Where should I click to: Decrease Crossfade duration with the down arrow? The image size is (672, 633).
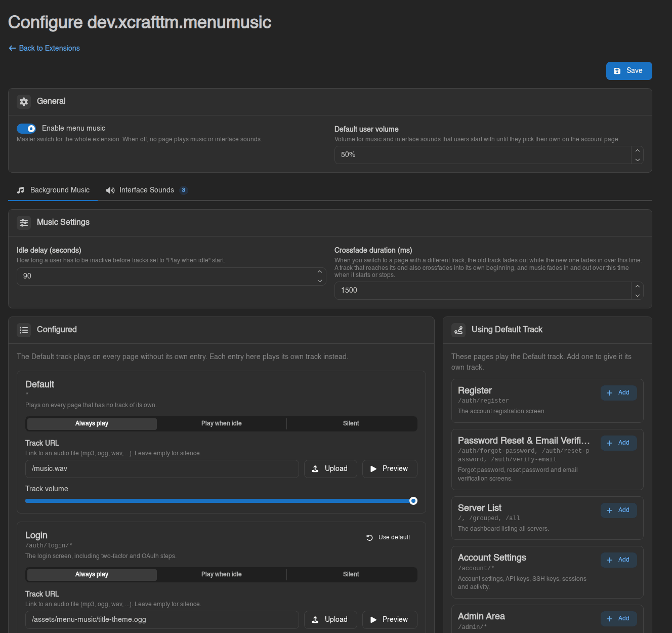(638, 295)
